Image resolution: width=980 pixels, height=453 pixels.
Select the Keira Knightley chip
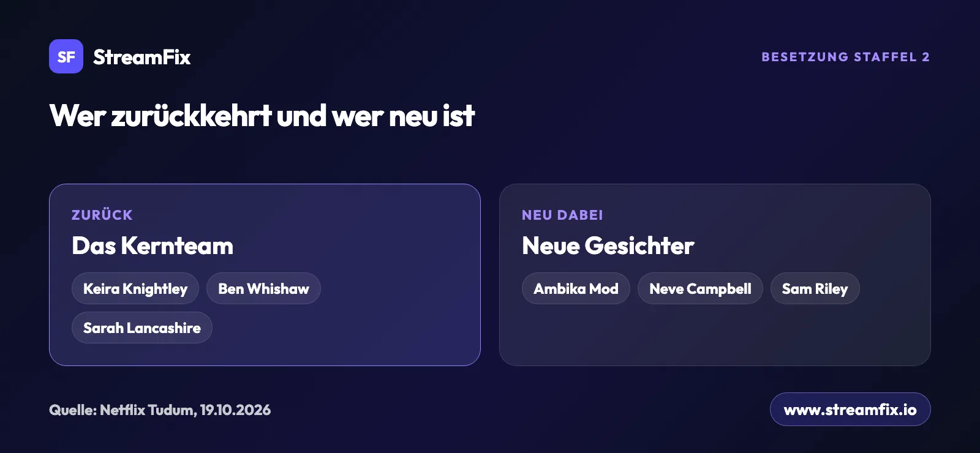point(135,288)
